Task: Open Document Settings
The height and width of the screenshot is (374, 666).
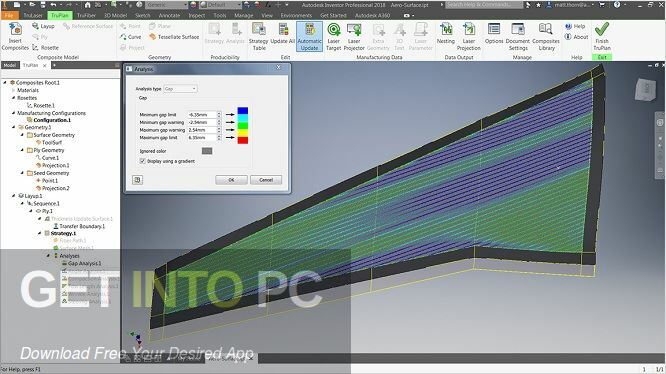Action: [x=518, y=37]
